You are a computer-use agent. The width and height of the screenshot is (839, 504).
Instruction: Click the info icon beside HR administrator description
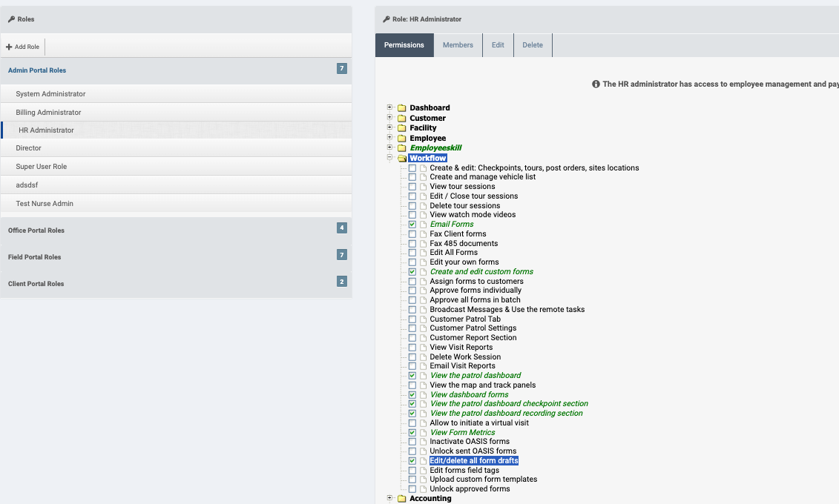pyautogui.click(x=596, y=84)
